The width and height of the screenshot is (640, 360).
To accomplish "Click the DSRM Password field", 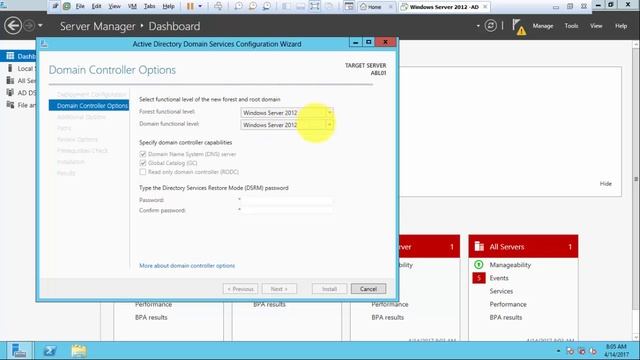I will coord(287,200).
